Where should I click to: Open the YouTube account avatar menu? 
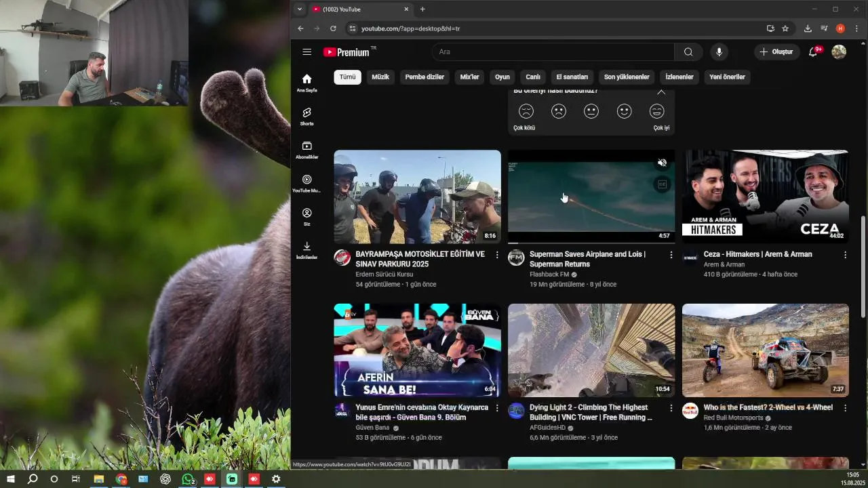click(839, 52)
